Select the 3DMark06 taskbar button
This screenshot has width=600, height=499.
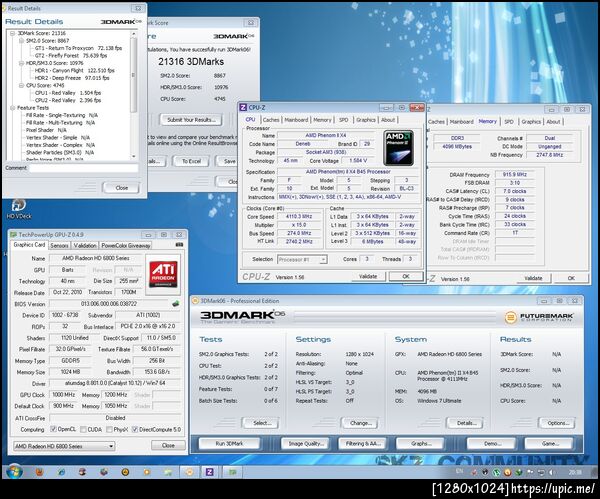189,472
